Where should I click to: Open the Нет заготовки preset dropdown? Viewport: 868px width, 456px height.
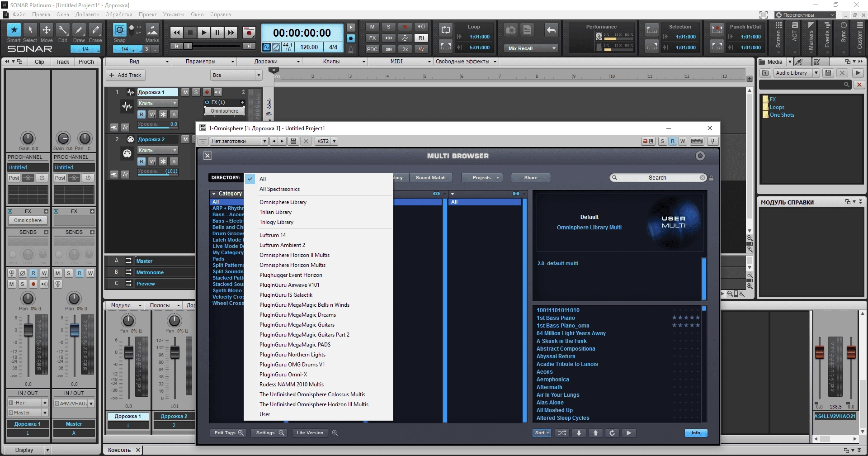click(x=239, y=141)
